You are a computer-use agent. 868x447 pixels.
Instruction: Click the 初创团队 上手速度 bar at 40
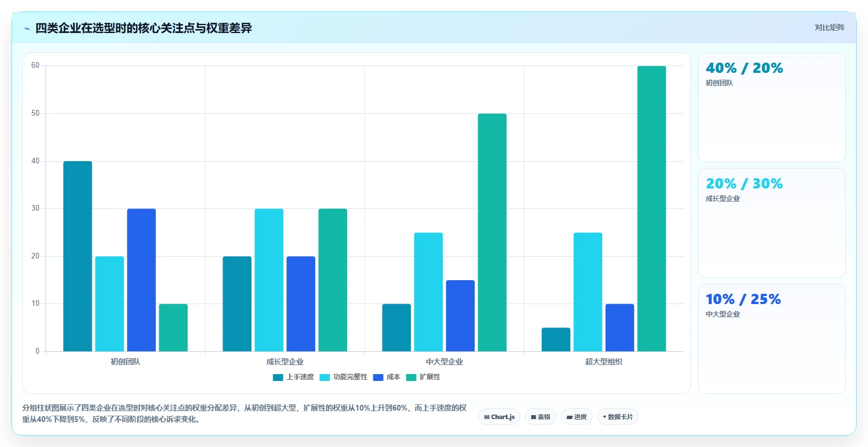77,256
